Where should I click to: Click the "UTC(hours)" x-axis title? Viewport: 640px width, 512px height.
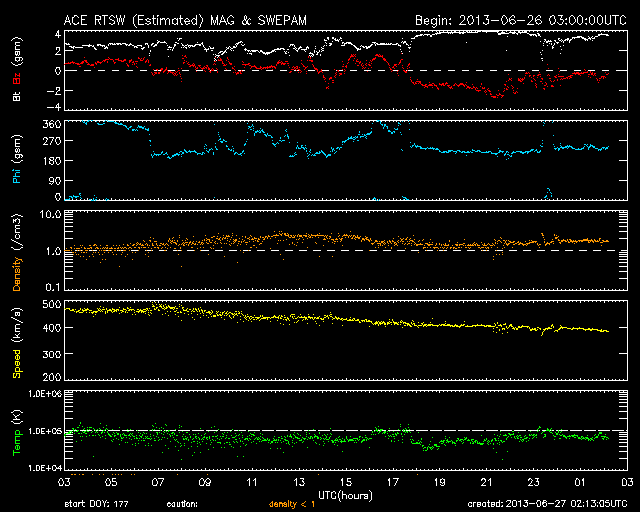[345, 496]
